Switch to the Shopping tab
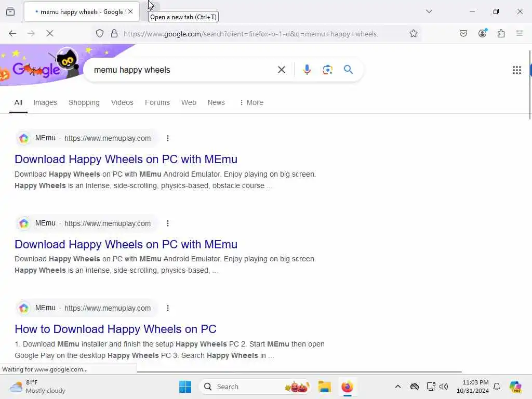Screen dimensions: 532x399 (x=84, y=102)
